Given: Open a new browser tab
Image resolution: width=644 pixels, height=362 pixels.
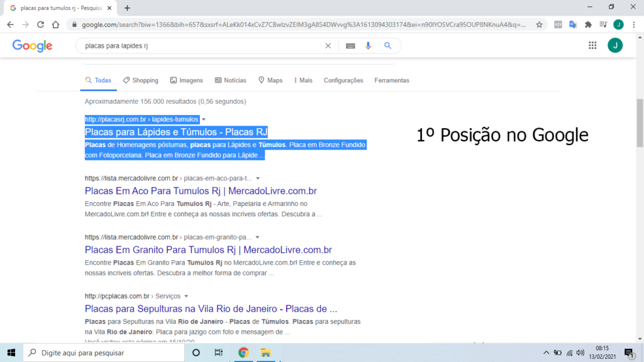Looking at the screenshot, I should (127, 8).
